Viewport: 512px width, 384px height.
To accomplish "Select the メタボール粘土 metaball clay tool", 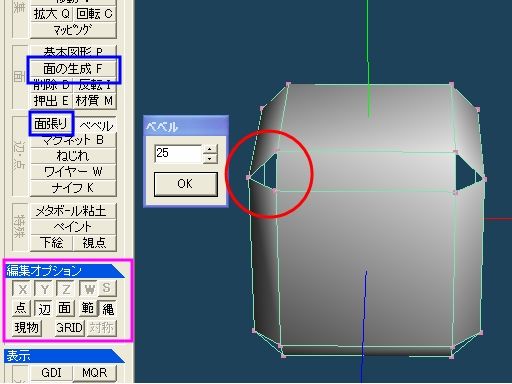I will tap(73, 211).
